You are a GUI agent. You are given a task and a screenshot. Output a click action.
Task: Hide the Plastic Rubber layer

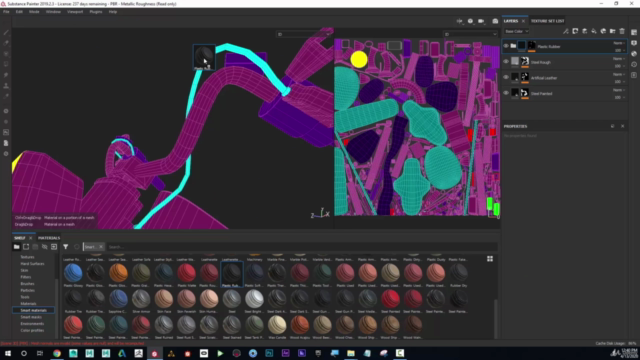tap(506, 46)
